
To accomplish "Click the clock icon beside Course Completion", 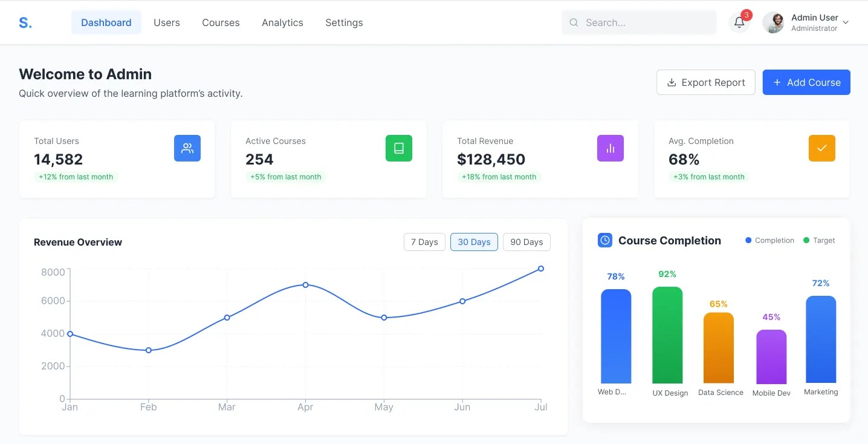I will tap(605, 240).
